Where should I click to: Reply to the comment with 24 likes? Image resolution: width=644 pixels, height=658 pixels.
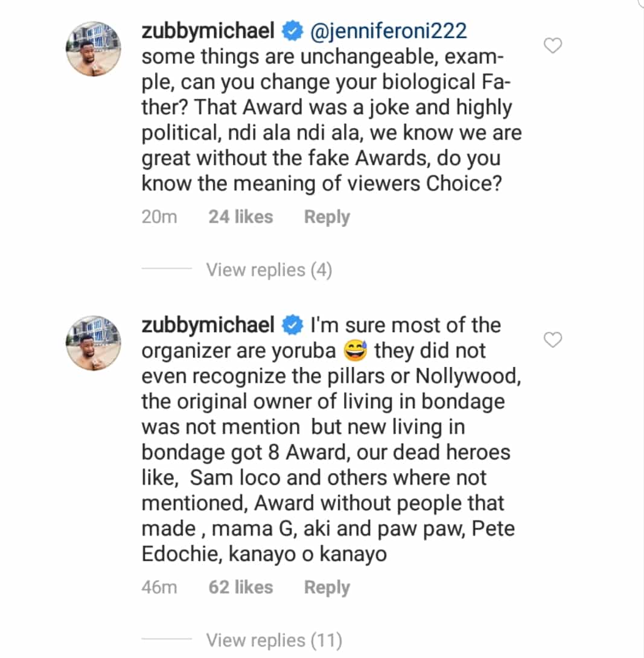pyautogui.click(x=327, y=217)
